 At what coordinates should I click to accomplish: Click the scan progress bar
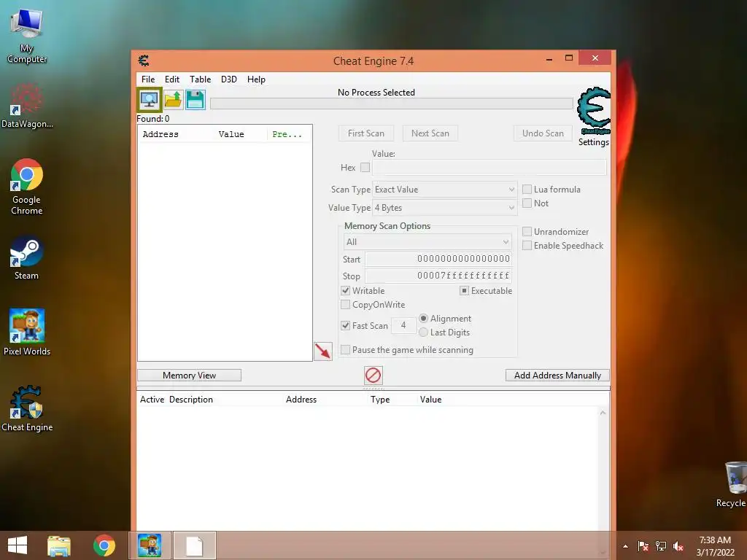[392, 104]
